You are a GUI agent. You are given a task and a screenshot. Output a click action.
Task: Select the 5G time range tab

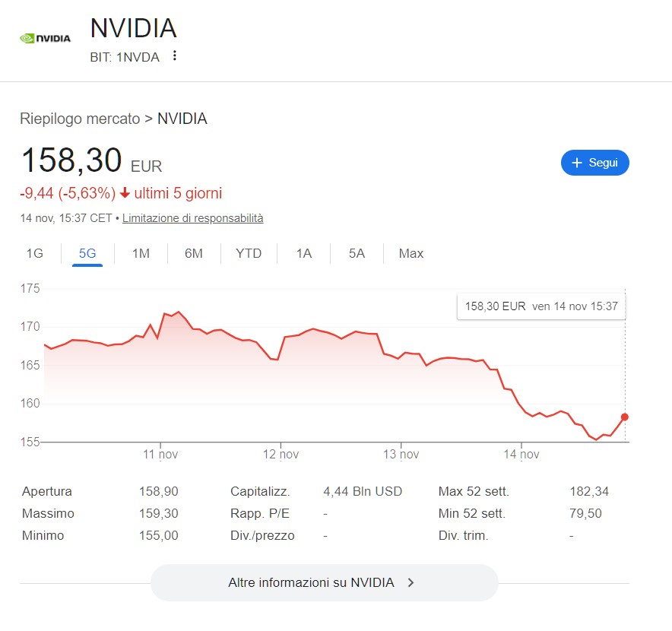pyautogui.click(x=87, y=253)
